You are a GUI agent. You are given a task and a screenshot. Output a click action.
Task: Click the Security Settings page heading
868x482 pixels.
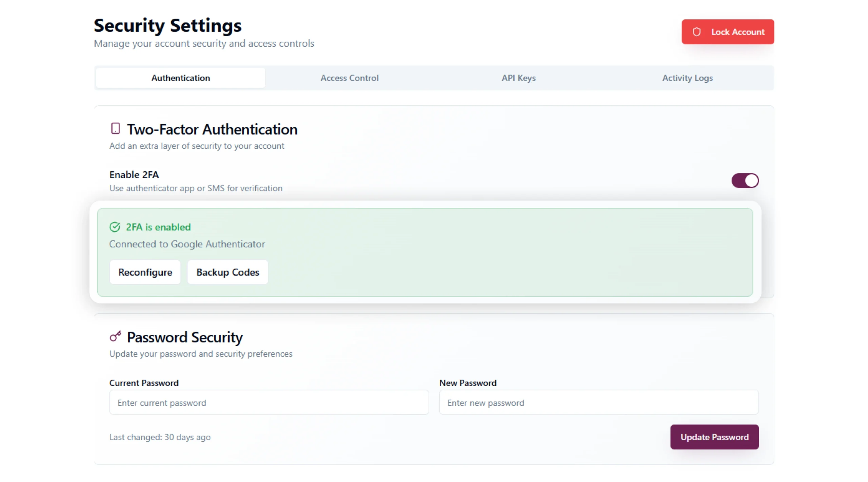click(x=167, y=26)
